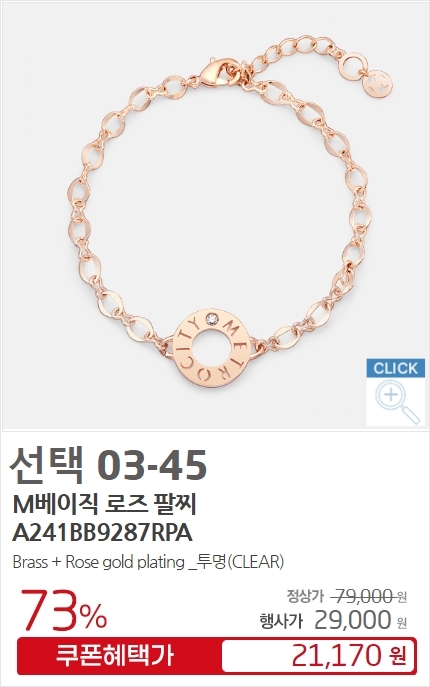Image resolution: width=430 pixels, height=687 pixels.
Task: Click the lobster clasp on the bracelet
Action: point(219,73)
